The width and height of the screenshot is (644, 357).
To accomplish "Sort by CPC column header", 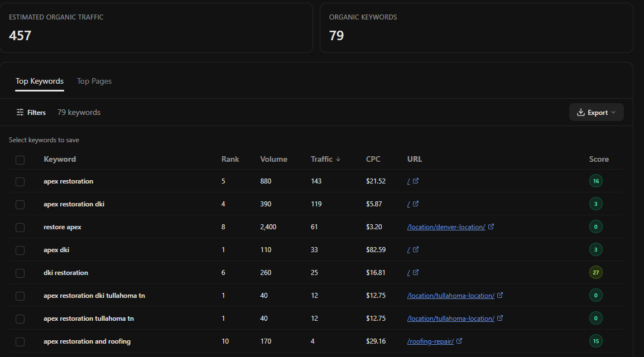I will 373,159.
